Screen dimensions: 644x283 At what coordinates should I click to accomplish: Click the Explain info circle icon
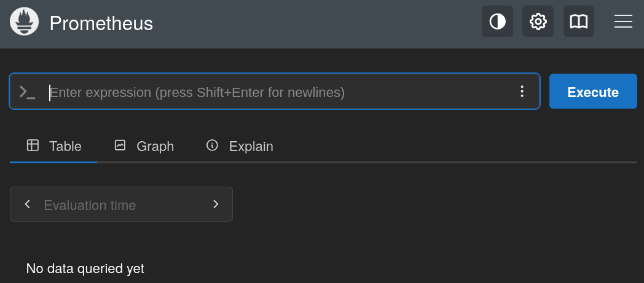[212, 145]
